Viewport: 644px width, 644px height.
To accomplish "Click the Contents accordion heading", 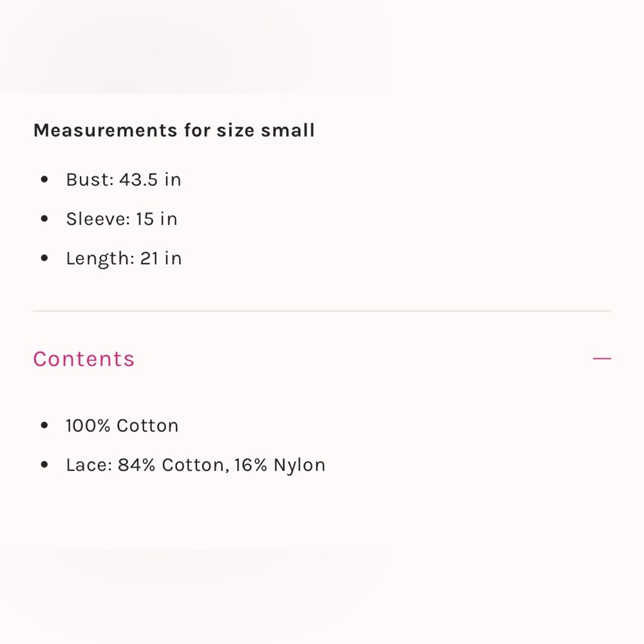I will (x=84, y=359).
